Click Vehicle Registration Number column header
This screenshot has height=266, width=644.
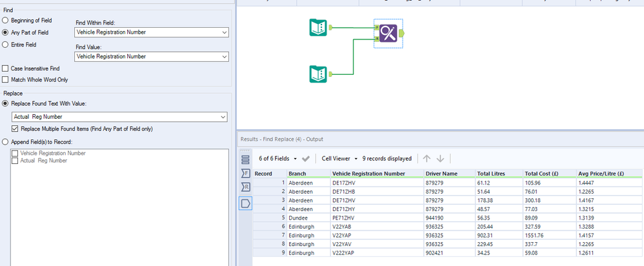[x=377, y=174]
